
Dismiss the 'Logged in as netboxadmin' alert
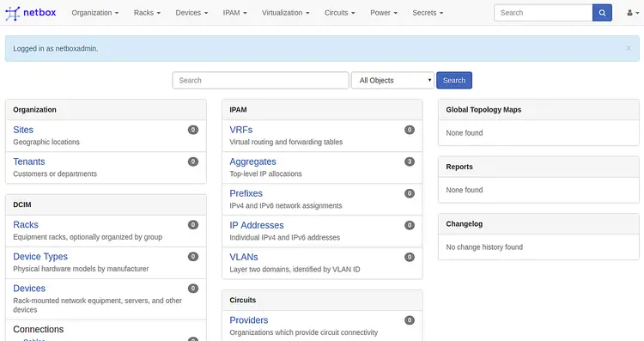point(629,48)
